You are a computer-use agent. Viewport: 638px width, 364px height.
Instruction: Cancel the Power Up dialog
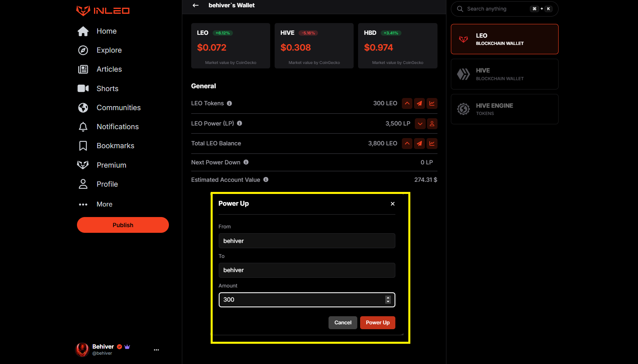coord(343,323)
